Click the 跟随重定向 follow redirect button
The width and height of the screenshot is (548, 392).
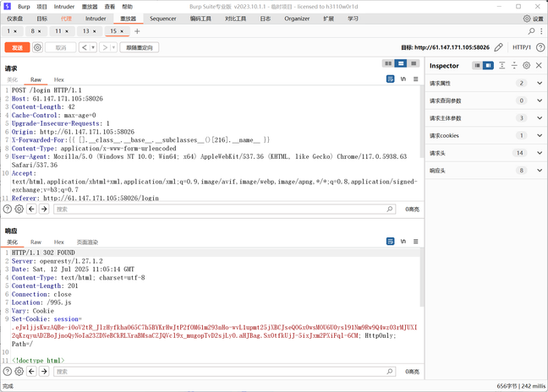[x=140, y=48]
